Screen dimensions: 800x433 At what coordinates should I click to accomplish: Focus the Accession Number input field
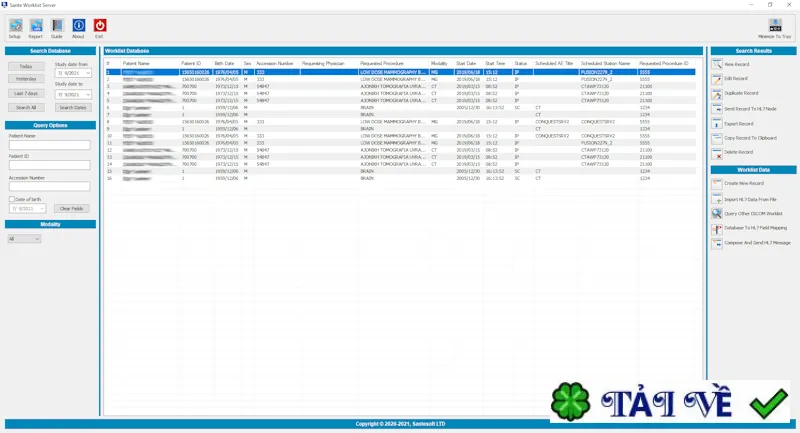pos(49,186)
